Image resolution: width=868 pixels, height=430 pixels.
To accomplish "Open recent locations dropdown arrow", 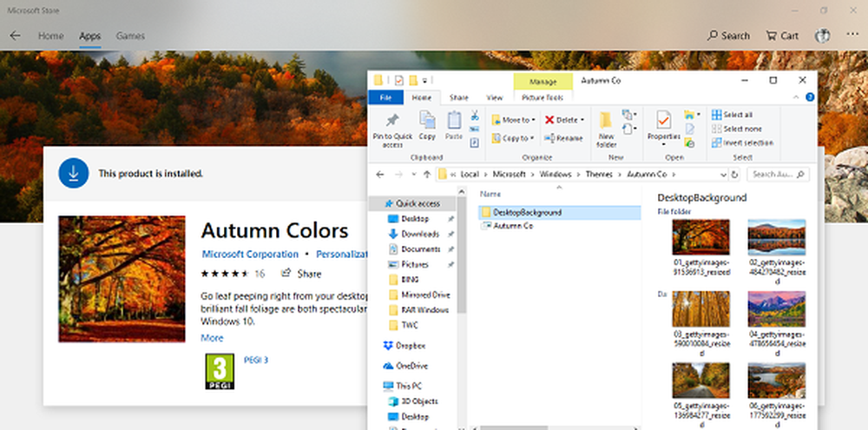I will point(413,174).
